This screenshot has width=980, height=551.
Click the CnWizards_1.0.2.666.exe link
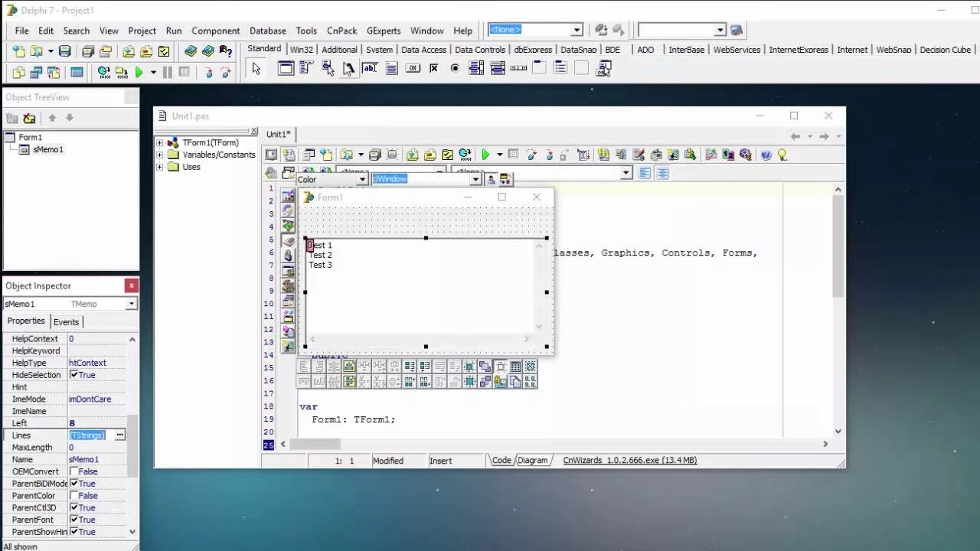(x=629, y=460)
